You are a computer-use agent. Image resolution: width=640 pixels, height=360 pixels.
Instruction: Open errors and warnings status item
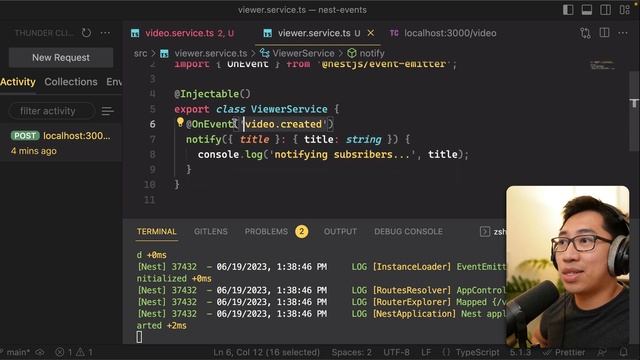point(74,352)
